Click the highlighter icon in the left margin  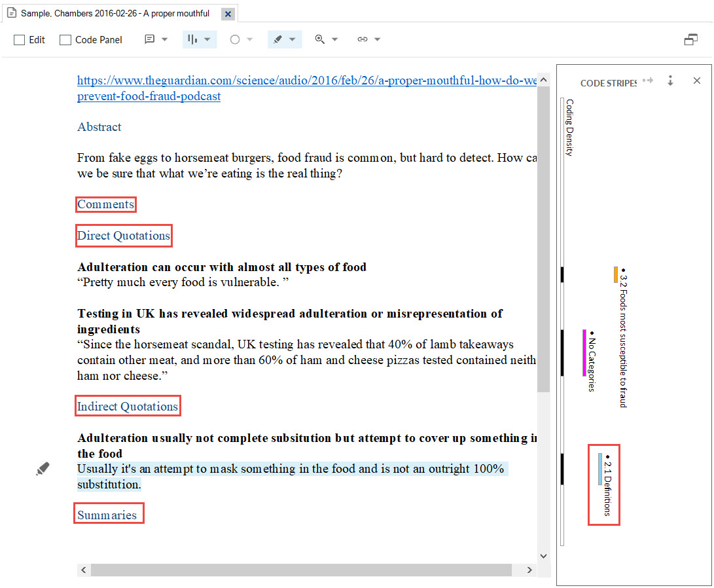click(x=43, y=469)
